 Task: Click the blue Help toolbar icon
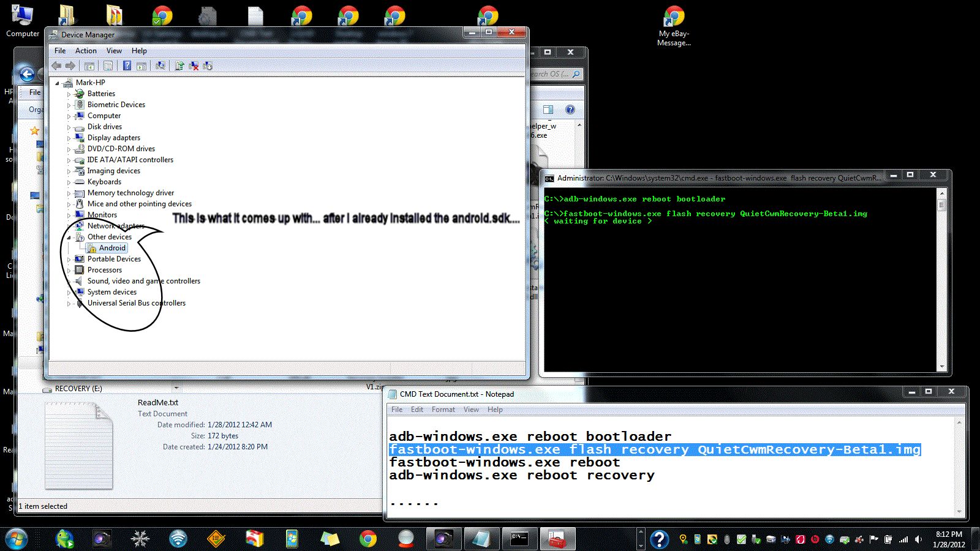click(127, 66)
